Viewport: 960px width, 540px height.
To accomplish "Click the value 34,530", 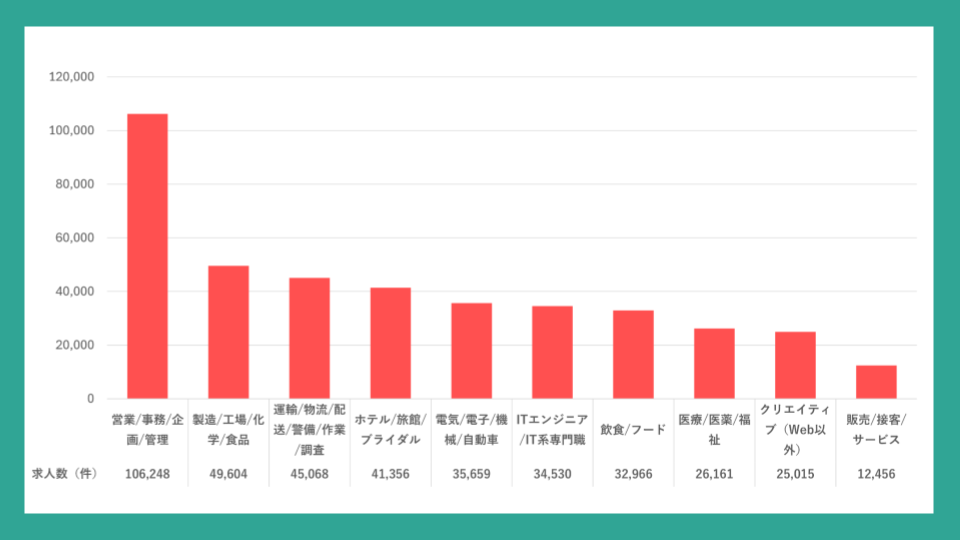I will click(x=552, y=474).
